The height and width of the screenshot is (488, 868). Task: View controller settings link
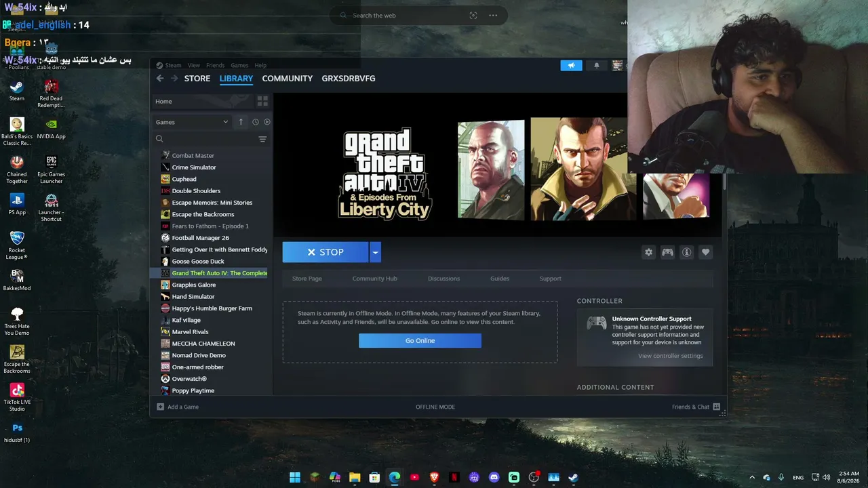tap(671, 356)
